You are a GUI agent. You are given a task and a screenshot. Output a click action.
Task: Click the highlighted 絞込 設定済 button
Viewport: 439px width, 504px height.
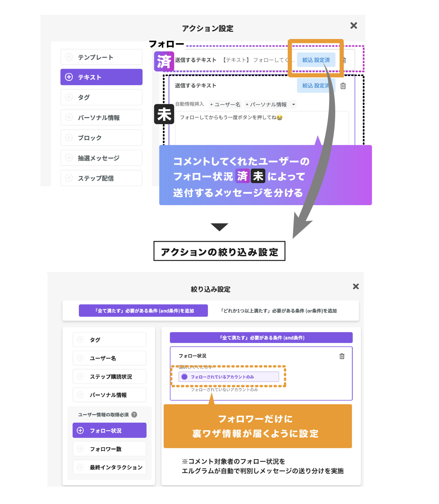(316, 60)
